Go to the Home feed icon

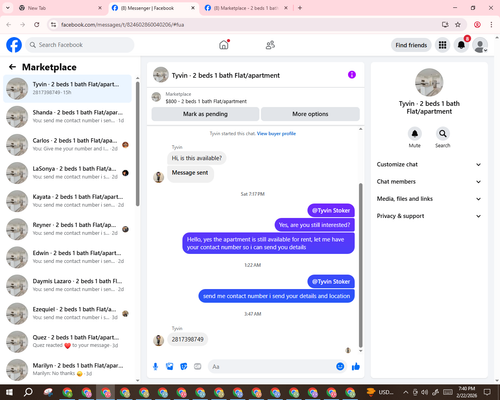pyautogui.click(x=224, y=45)
